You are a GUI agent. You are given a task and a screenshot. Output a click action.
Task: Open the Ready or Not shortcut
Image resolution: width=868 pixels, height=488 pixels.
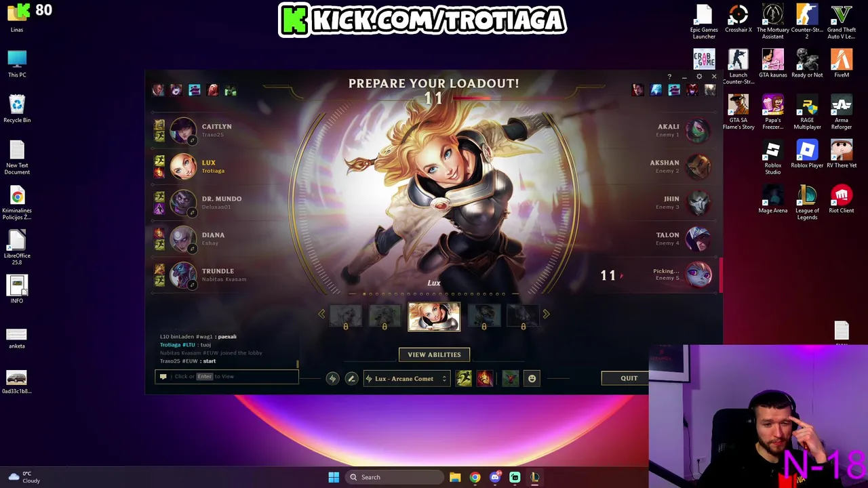click(x=807, y=64)
